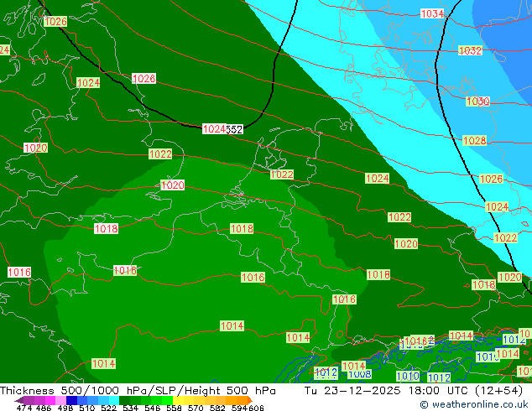Click the legend value 510
Image resolution: width=532 pixels, height=411 pixels.
87,408
